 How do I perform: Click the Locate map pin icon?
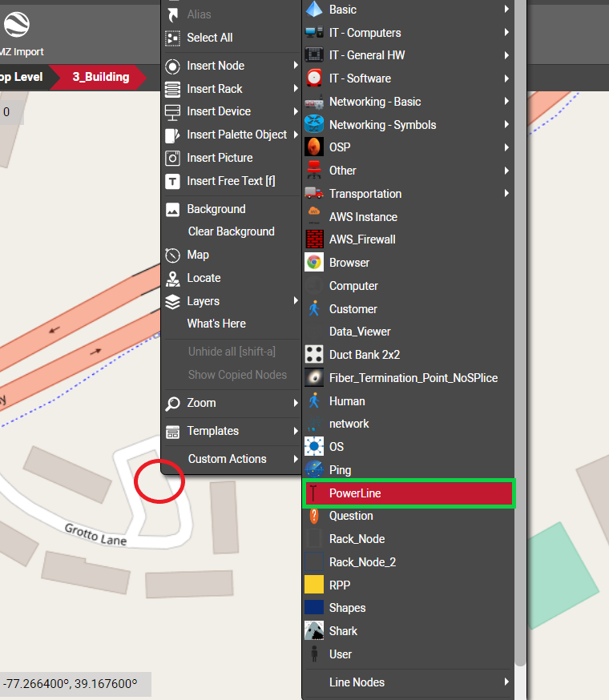172,279
